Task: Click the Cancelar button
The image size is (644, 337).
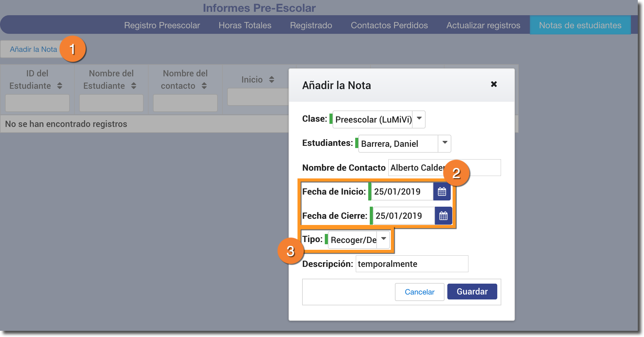Action: (x=419, y=292)
